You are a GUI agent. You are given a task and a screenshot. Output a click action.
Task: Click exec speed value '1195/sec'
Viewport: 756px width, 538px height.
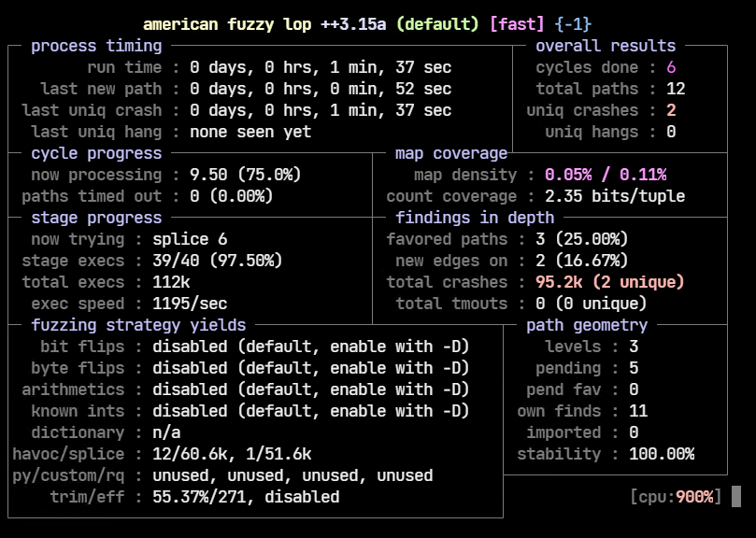[190, 304]
